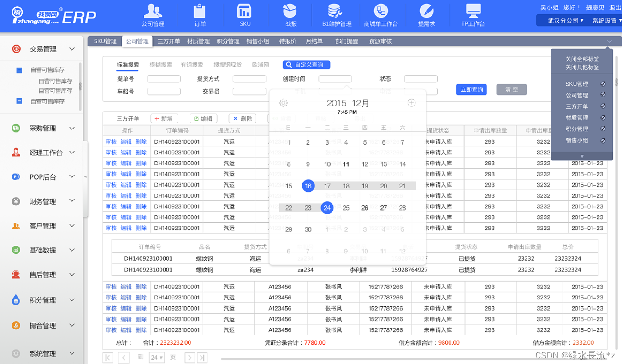Select the 模糊搜索 search tab

(161, 65)
